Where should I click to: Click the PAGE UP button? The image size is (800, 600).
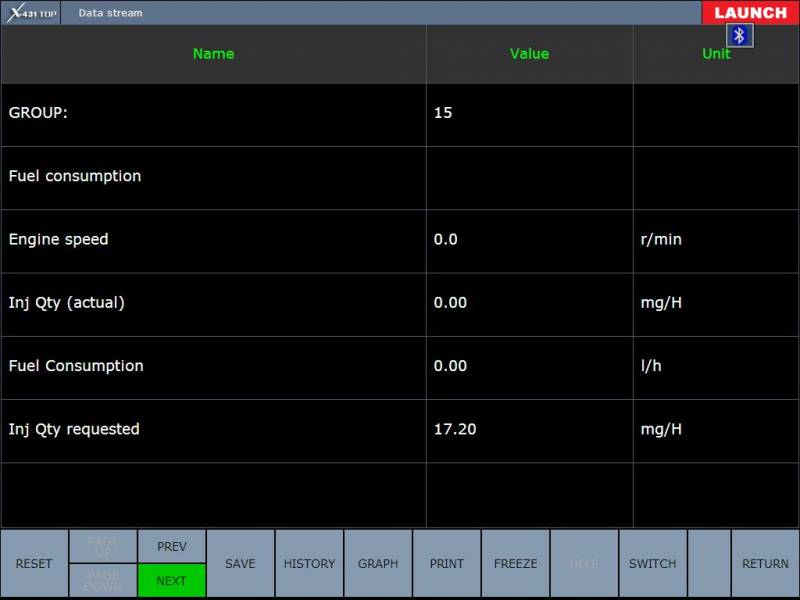[103, 546]
